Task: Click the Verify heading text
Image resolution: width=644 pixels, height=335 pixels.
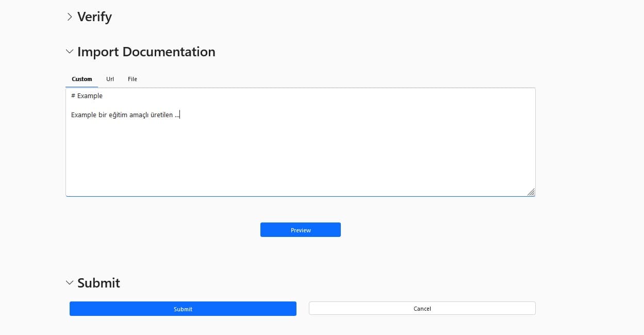Action: point(94,17)
